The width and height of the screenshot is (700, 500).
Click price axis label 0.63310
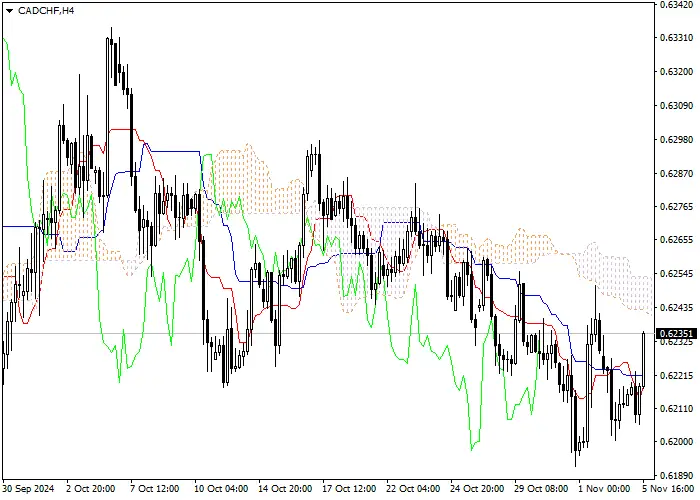click(x=677, y=38)
